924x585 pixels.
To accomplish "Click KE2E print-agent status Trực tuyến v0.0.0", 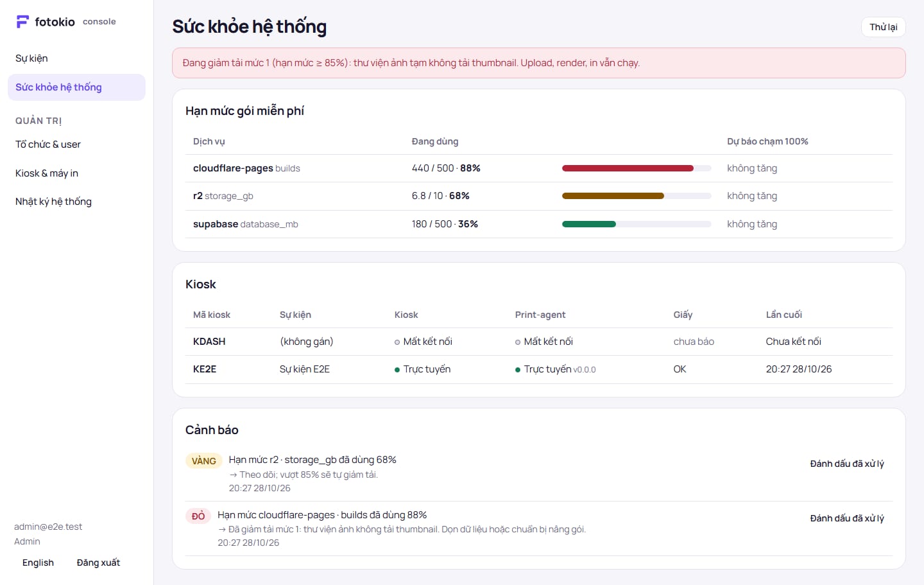I will [556, 369].
